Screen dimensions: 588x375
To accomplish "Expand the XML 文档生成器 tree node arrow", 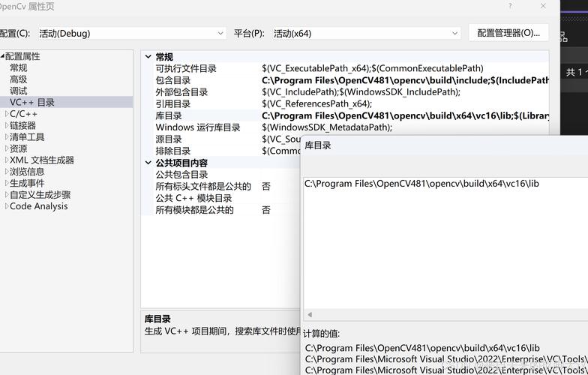I will (6, 160).
